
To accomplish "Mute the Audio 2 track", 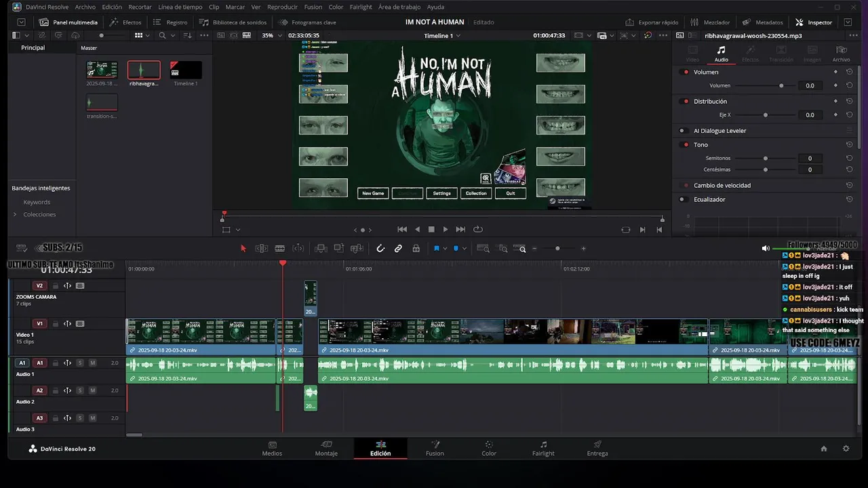I will coord(93,390).
